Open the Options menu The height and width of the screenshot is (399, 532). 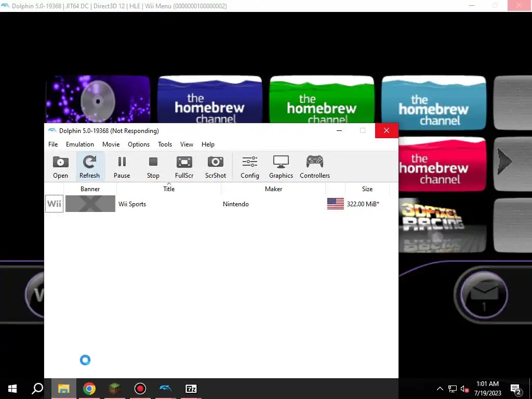(138, 144)
